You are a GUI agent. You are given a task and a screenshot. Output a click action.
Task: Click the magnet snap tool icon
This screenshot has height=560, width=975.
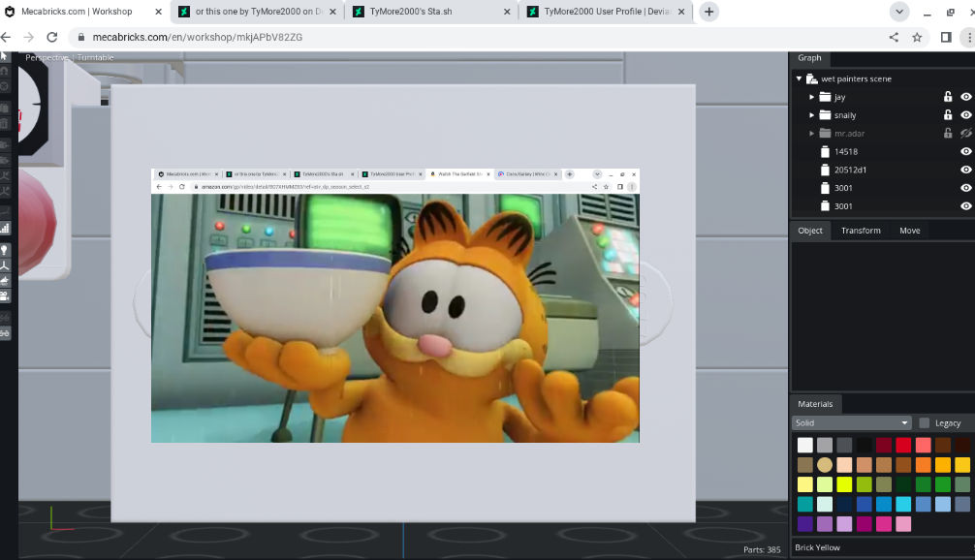pyautogui.click(x=4, y=71)
